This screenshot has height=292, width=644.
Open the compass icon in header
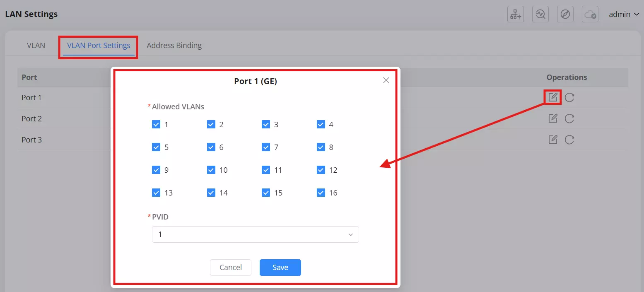pyautogui.click(x=565, y=14)
